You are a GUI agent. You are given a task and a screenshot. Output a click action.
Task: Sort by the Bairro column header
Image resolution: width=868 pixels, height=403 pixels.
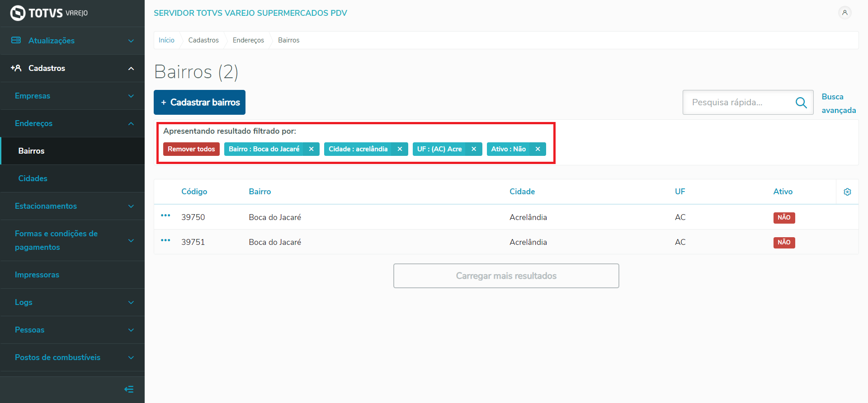(260, 192)
